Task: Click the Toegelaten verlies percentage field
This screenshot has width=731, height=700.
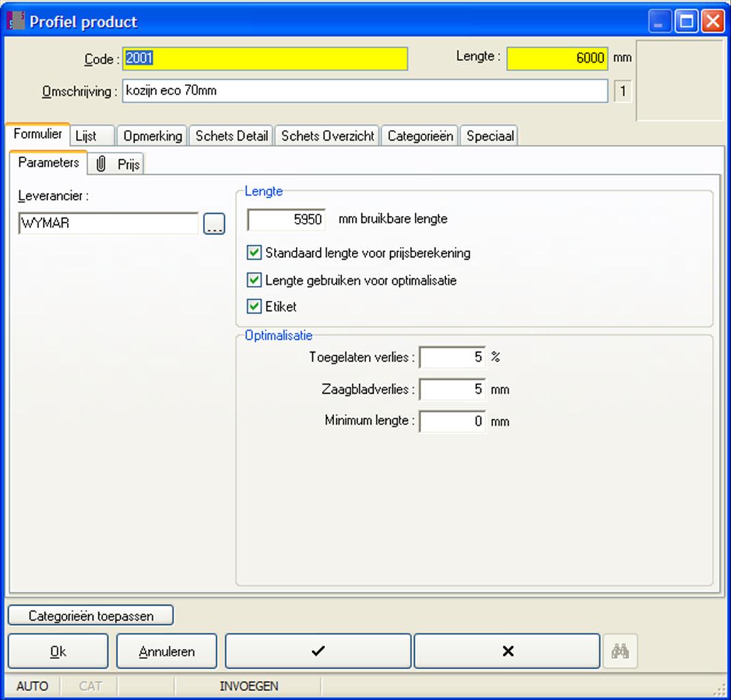Action: click(x=452, y=358)
